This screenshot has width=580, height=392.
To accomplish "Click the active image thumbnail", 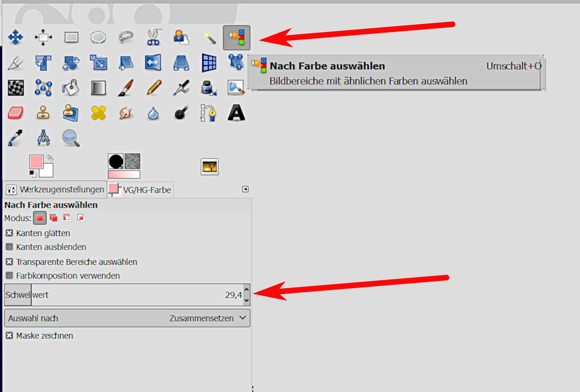I will tap(210, 167).
